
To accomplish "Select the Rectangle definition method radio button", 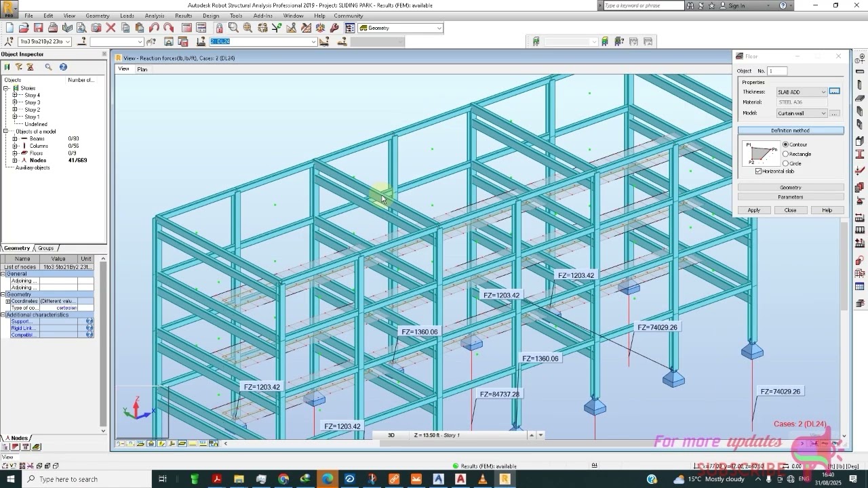I will coord(786,154).
